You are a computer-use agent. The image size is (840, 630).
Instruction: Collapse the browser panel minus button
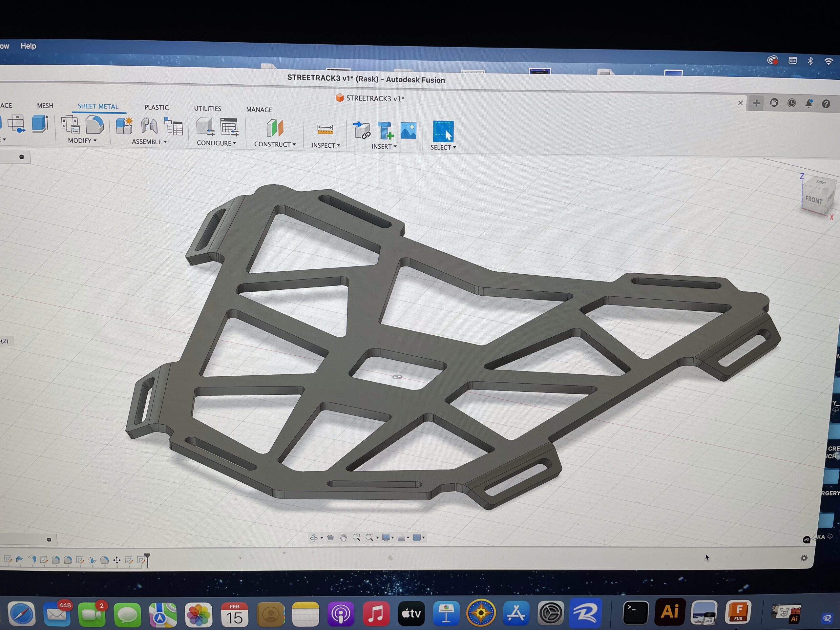point(22,157)
